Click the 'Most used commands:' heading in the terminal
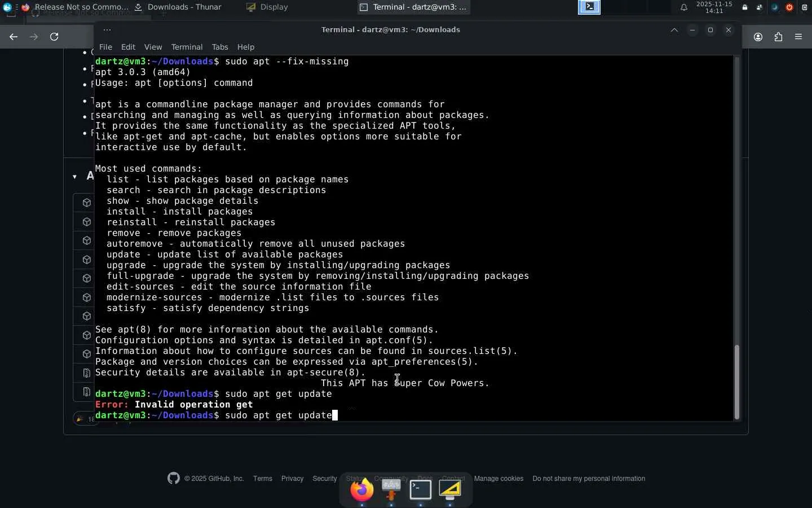Image resolution: width=812 pixels, height=508 pixels. [x=148, y=169]
